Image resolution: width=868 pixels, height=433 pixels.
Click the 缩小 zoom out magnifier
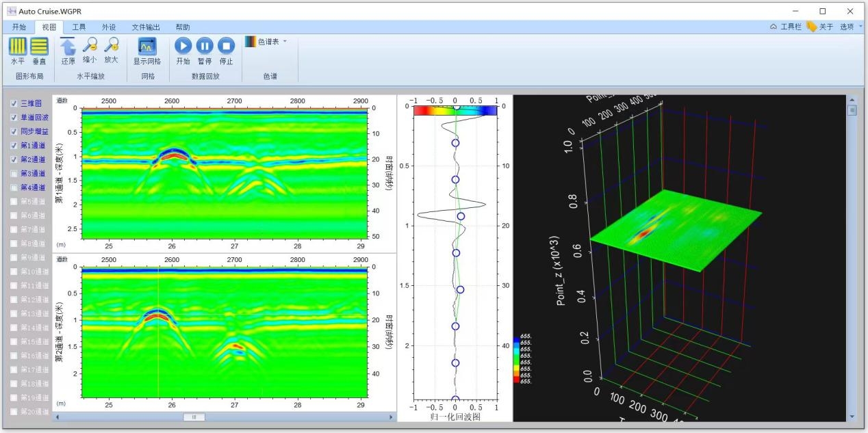(x=90, y=46)
